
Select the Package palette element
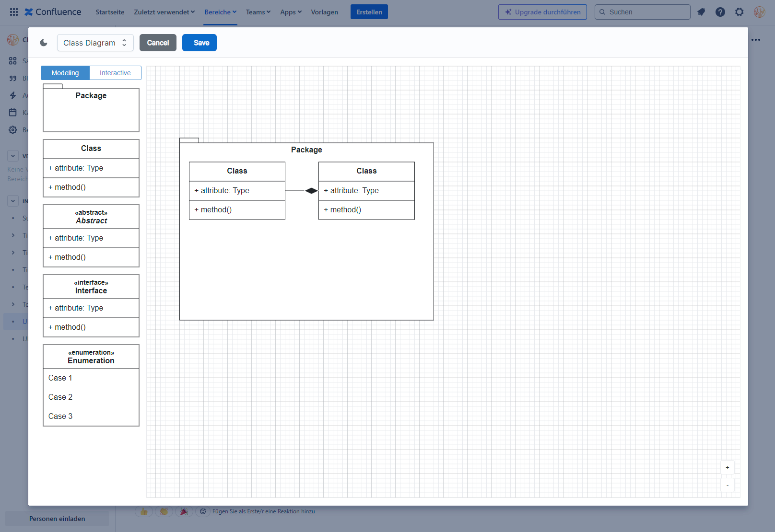tap(91, 108)
